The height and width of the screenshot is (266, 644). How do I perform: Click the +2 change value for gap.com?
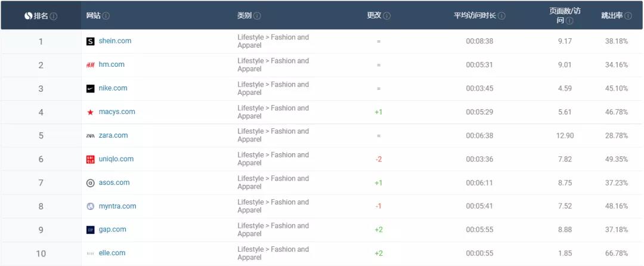[x=379, y=230]
